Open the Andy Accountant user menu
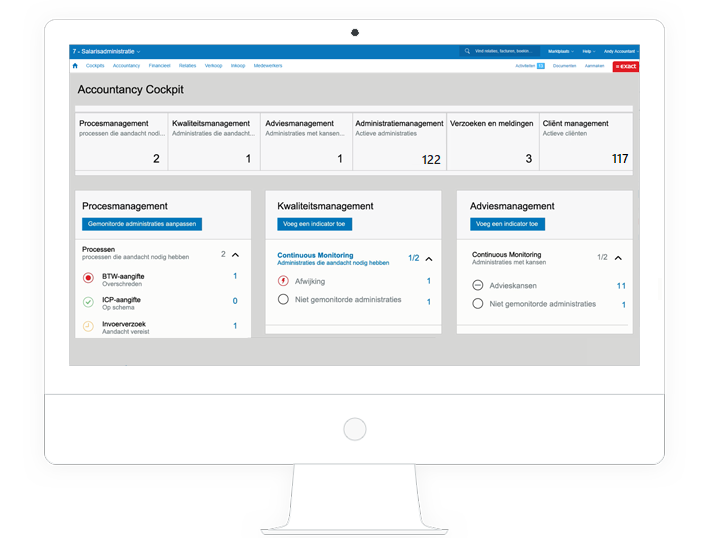 (x=620, y=51)
